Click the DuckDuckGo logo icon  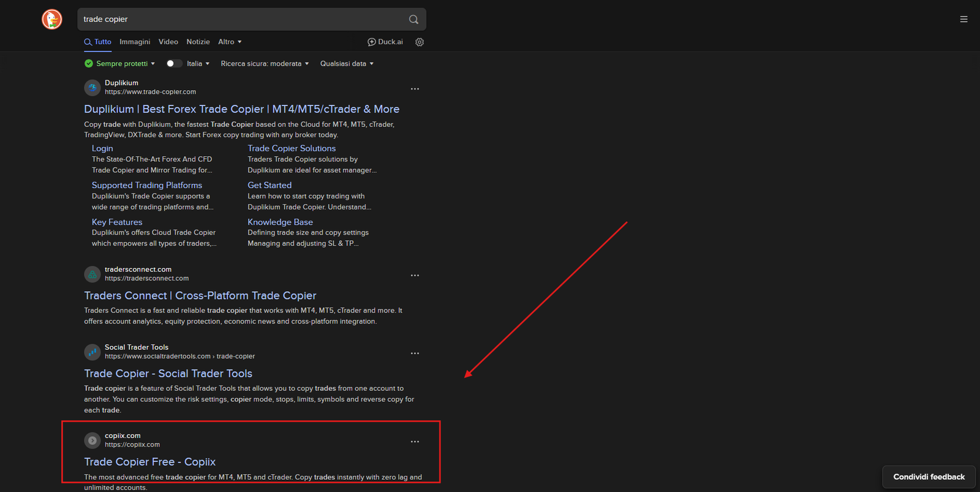pyautogui.click(x=52, y=19)
